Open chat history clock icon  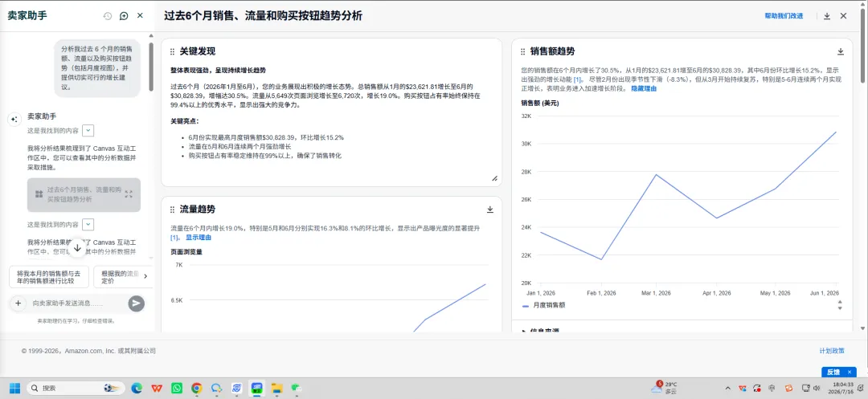point(108,16)
